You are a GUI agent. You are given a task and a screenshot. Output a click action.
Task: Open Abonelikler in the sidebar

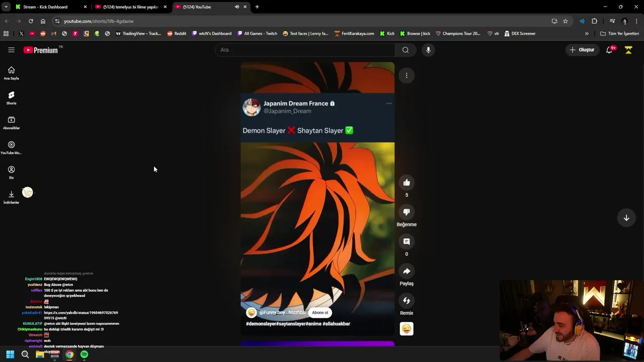pyautogui.click(x=11, y=123)
